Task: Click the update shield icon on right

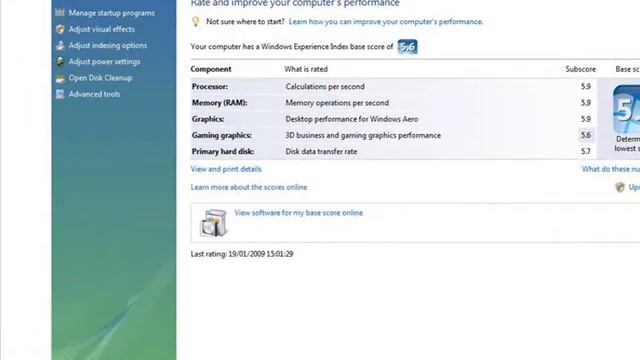Action: (620, 187)
